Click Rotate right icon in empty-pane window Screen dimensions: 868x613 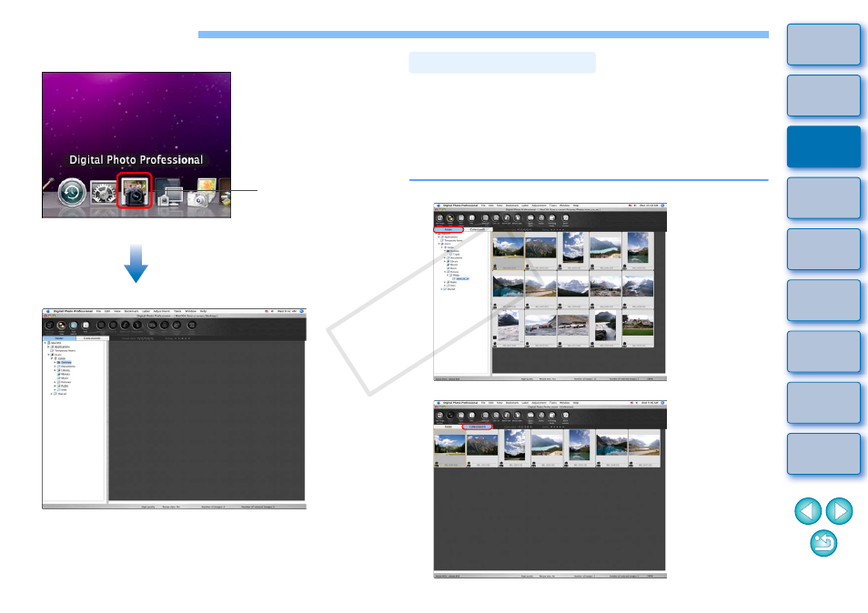click(137, 326)
